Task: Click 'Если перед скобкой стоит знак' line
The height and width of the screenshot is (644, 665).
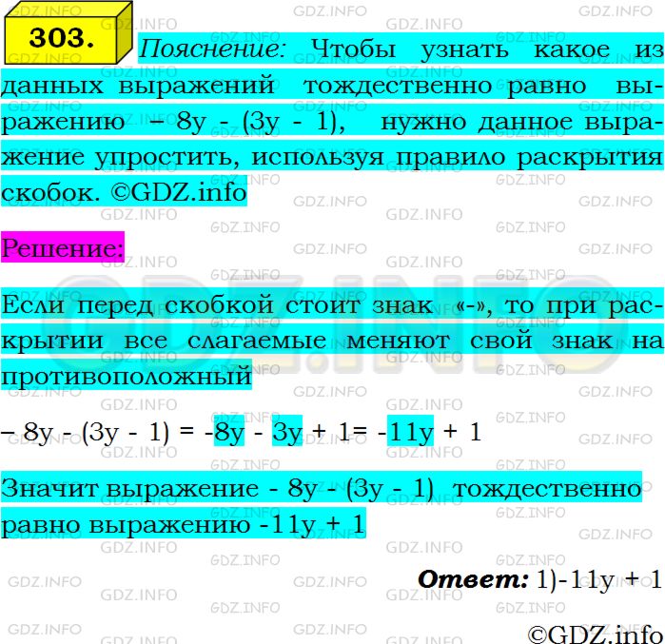Action: 217,304
